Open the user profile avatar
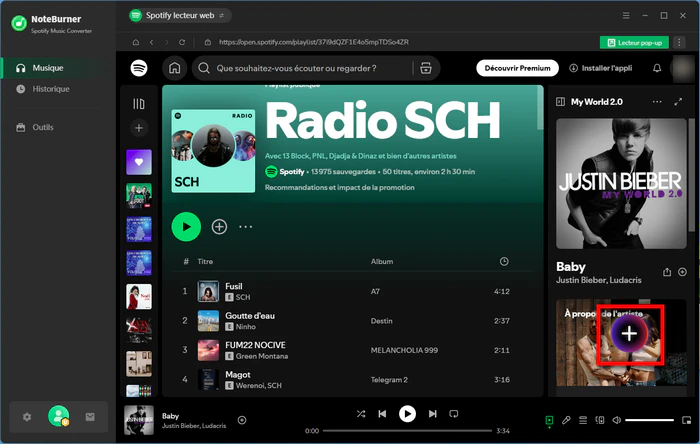Viewport: 700px width, 444px height. coord(682,68)
